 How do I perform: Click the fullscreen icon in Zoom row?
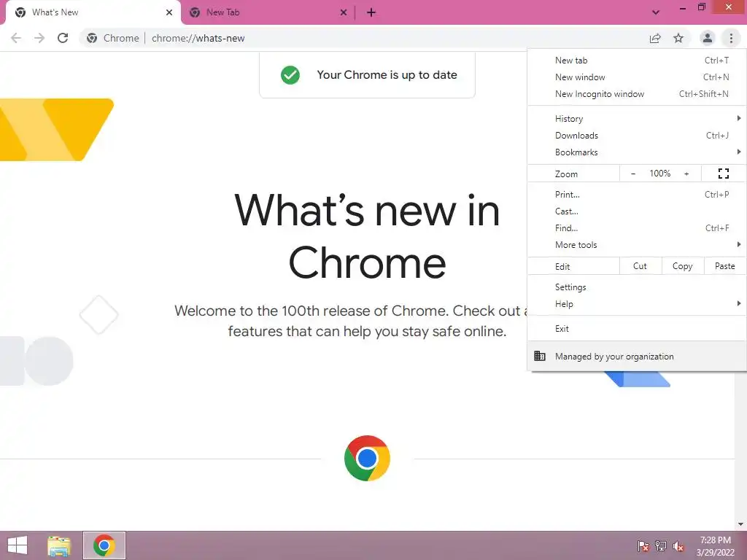pyautogui.click(x=723, y=174)
